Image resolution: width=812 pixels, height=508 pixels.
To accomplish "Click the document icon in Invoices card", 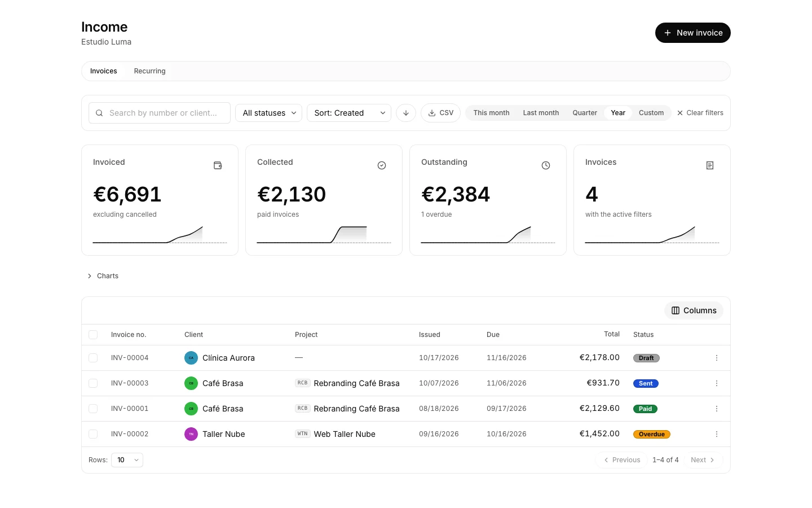I will pos(710,165).
